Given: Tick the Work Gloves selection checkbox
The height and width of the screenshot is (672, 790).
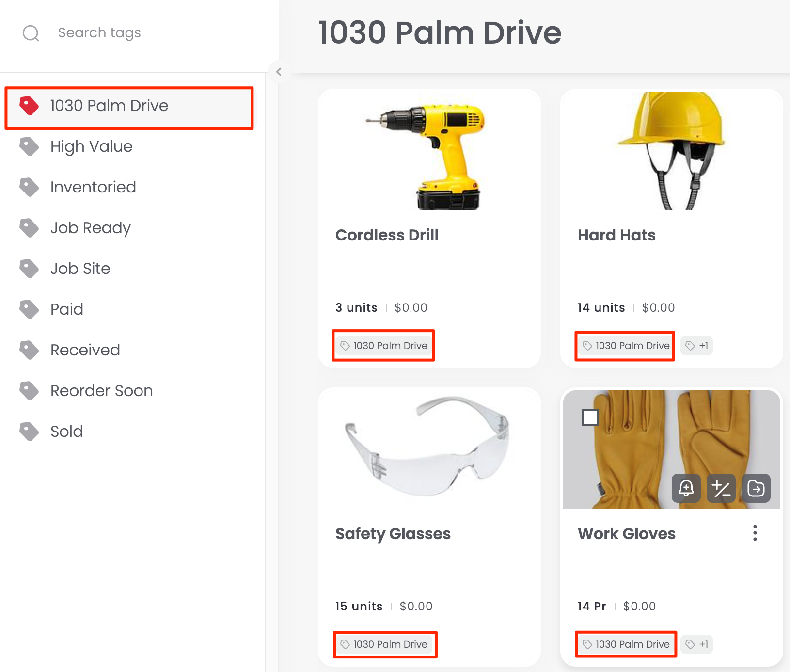Looking at the screenshot, I should (x=590, y=417).
